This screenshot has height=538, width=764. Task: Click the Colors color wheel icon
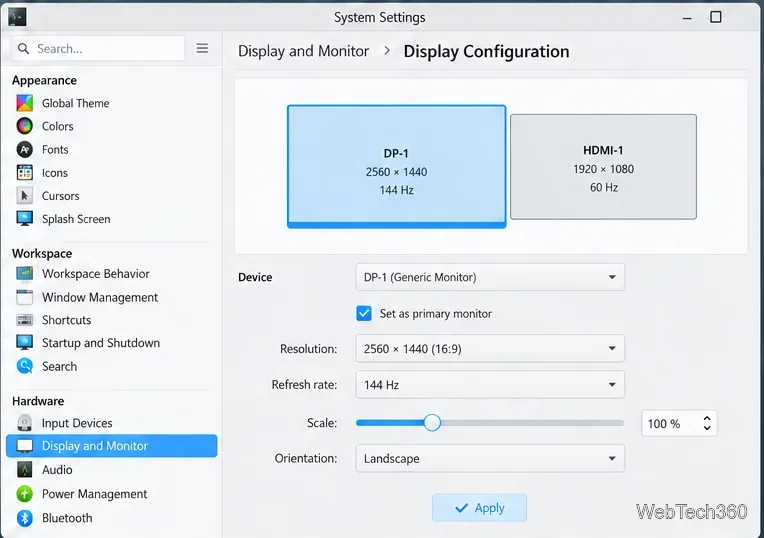coord(24,126)
